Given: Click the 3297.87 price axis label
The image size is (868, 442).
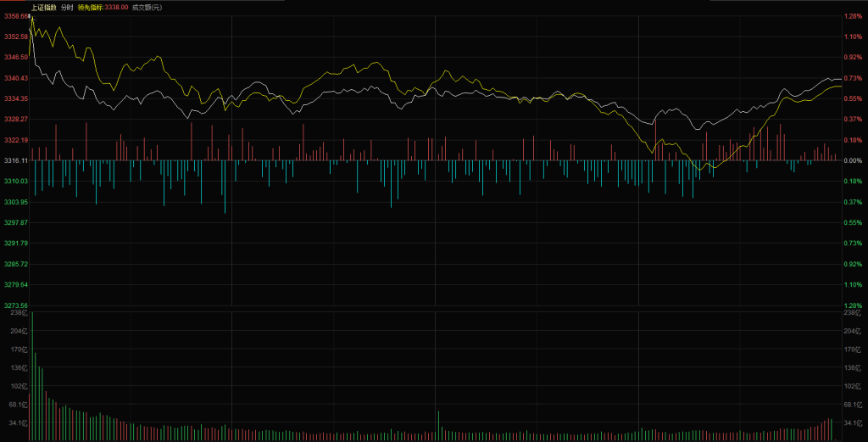Looking at the screenshot, I should point(15,222).
